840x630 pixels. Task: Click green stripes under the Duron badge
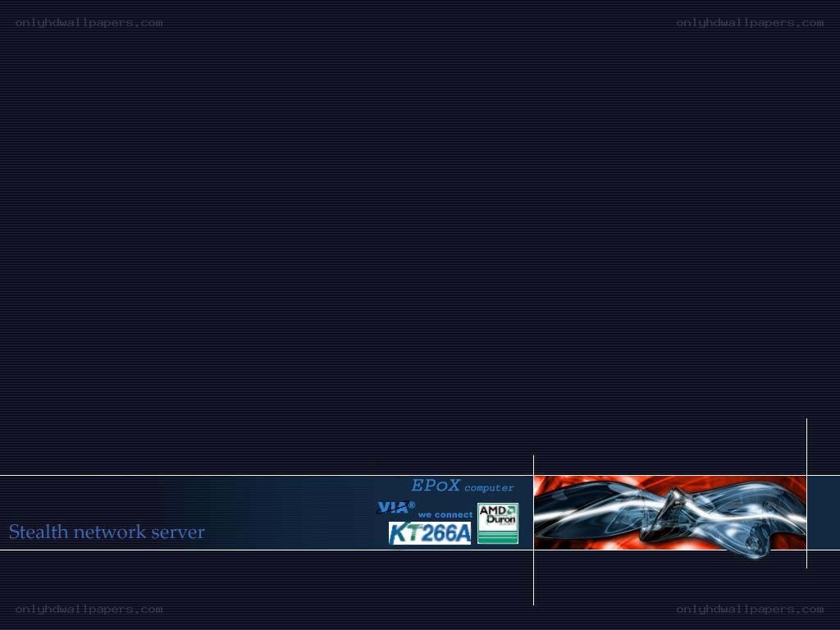(x=498, y=536)
